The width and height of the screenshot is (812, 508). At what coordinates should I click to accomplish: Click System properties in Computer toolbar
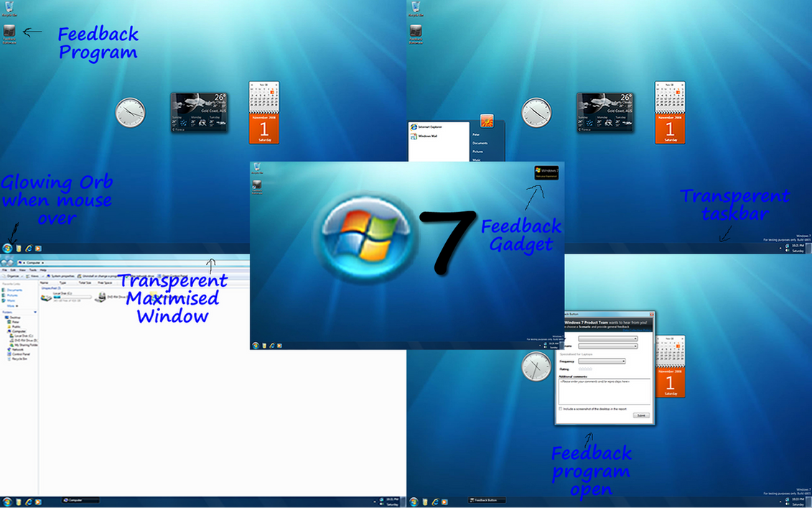click(60, 277)
